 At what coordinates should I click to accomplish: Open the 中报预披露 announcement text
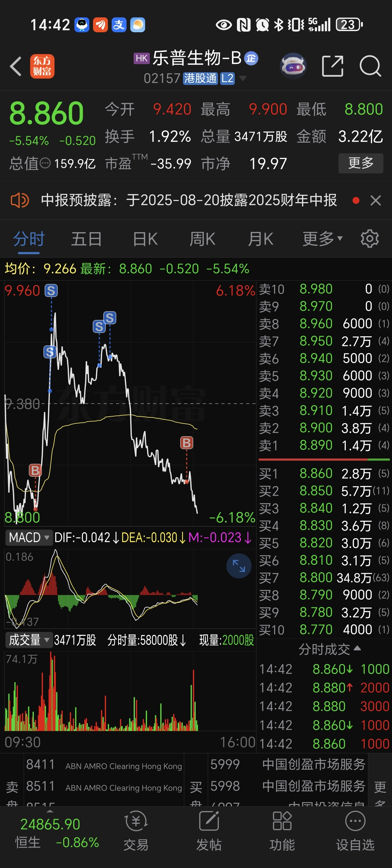point(189,201)
